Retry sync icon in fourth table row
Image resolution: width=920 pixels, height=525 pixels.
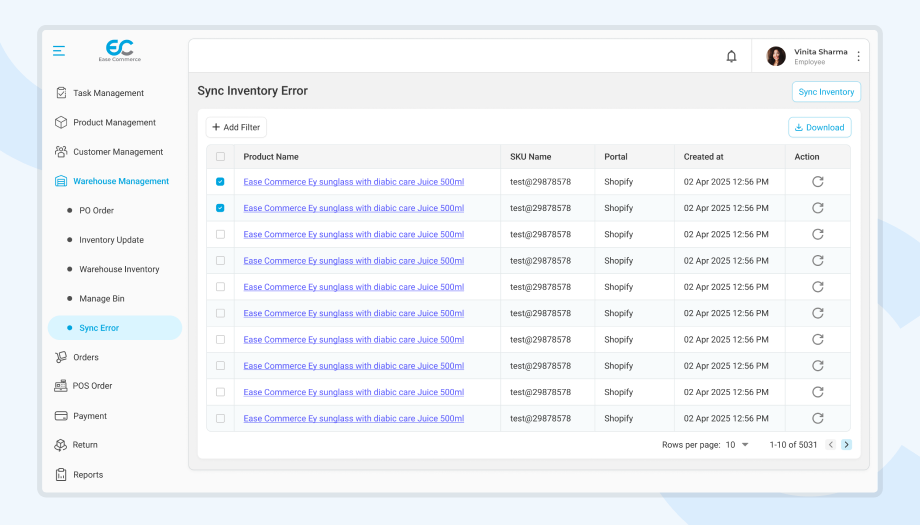(x=818, y=260)
